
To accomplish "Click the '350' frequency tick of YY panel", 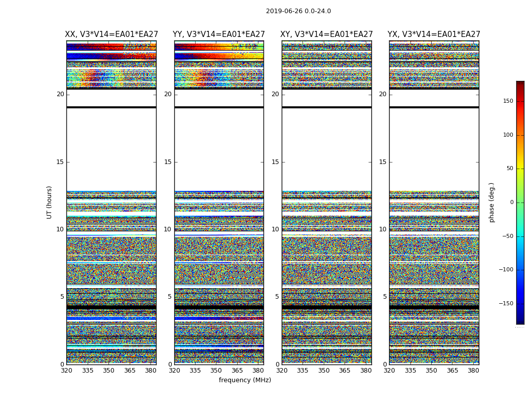I will [x=216, y=371].
